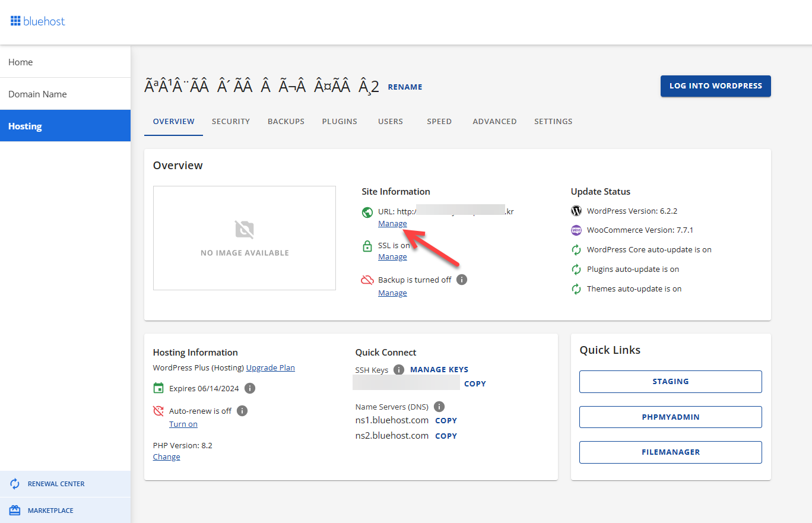
Task: Open Renewal Center in the sidebar
Action: pos(65,484)
